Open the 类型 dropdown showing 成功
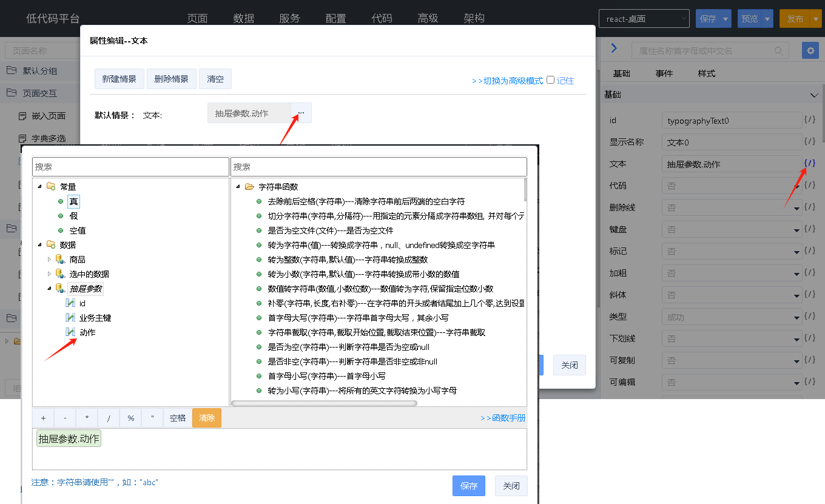The width and height of the screenshot is (825, 504). (732, 316)
